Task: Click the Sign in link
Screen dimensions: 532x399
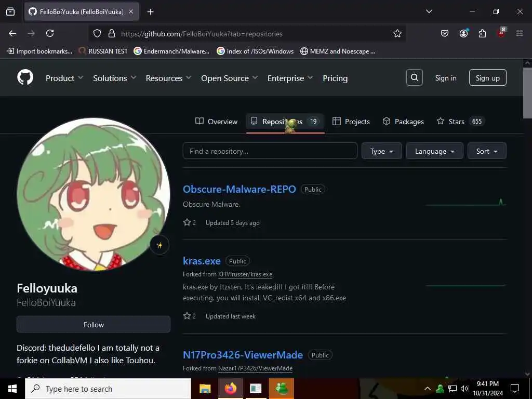Action: point(446,78)
